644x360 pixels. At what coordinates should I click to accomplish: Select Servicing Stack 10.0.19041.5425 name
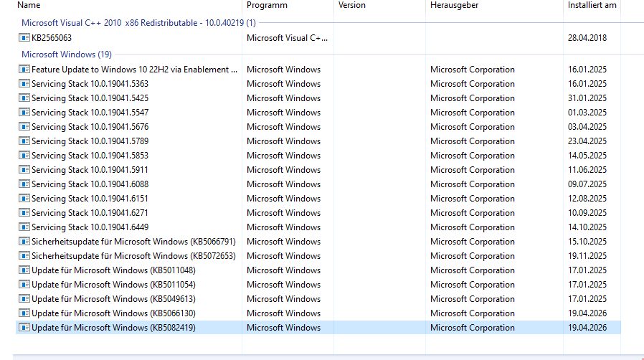(90, 98)
